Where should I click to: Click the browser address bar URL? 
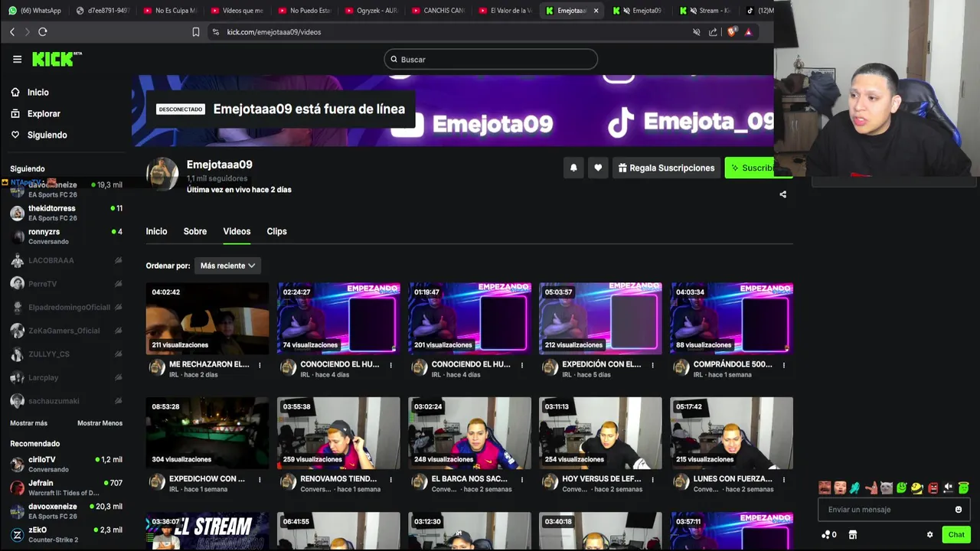273,32
